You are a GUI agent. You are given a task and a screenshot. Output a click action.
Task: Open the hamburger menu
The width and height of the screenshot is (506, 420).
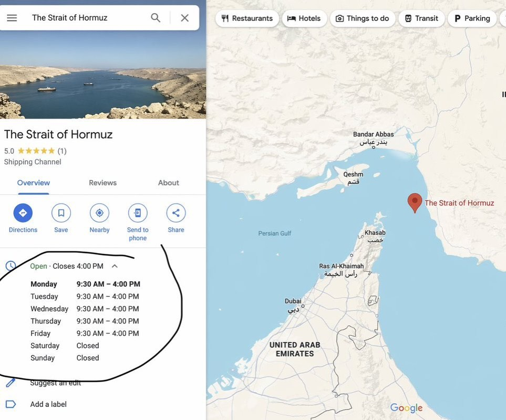pos(12,18)
